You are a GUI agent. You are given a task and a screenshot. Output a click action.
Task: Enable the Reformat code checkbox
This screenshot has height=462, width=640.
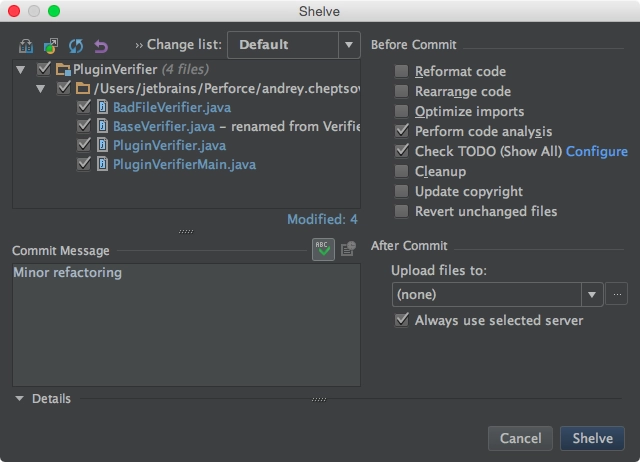point(402,71)
